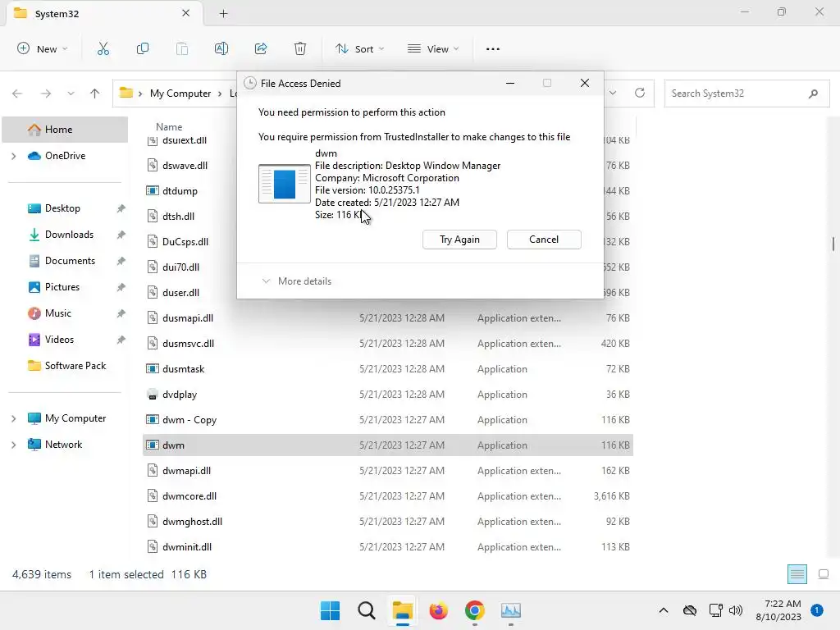
Task: Launch Chrome from the taskbar
Action: (x=475, y=610)
